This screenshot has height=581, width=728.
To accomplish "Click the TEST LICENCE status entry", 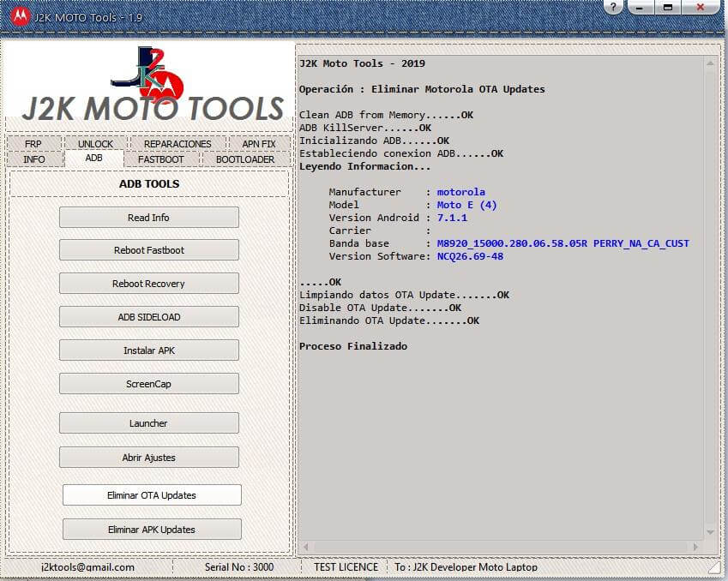I will (x=346, y=567).
